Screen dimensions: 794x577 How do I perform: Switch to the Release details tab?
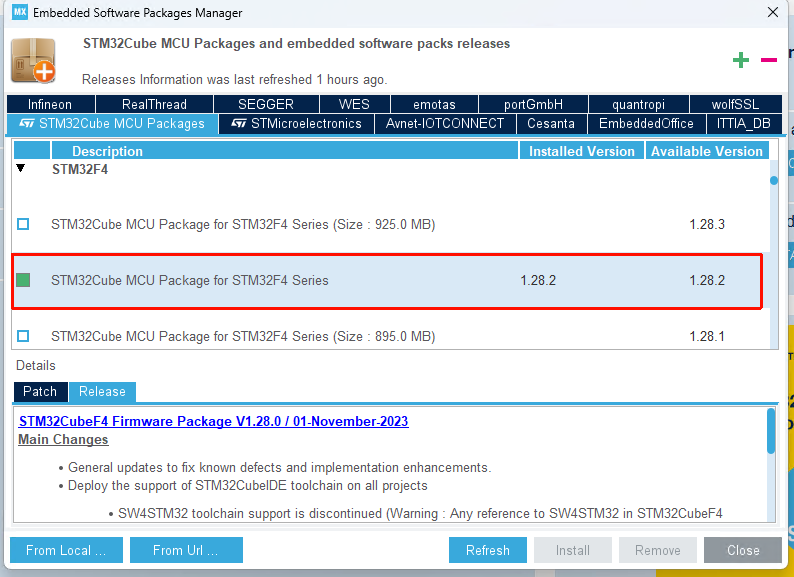click(x=102, y=391)
